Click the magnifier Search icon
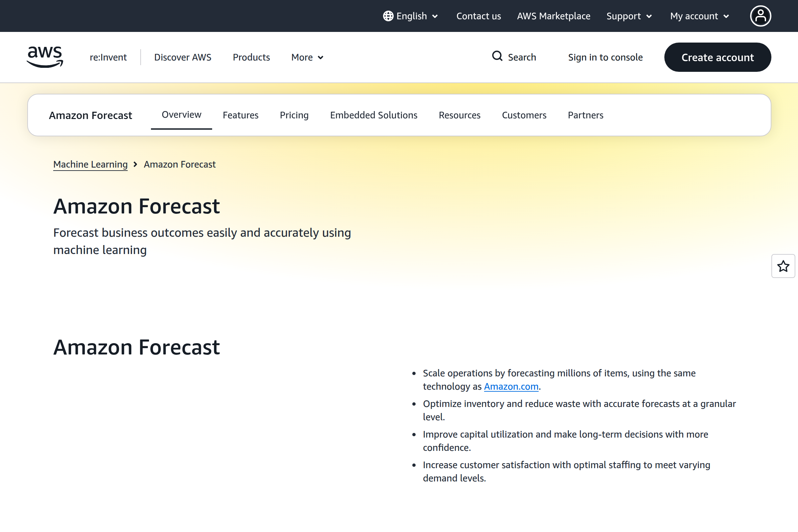The height and width of the screenshot is (532, 798). tap(497, 56)
